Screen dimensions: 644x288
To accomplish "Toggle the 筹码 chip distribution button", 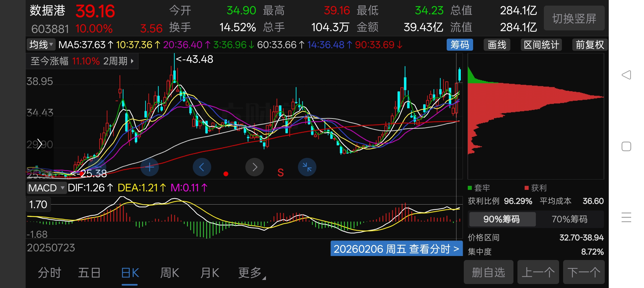I will click(460, 45).
